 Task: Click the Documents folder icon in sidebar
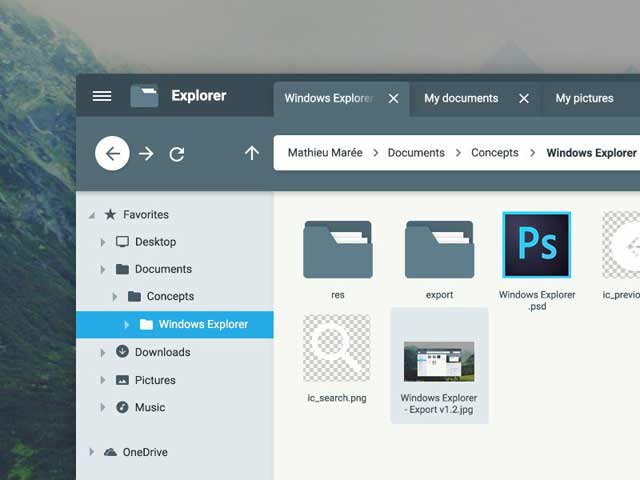coord(122,269)
